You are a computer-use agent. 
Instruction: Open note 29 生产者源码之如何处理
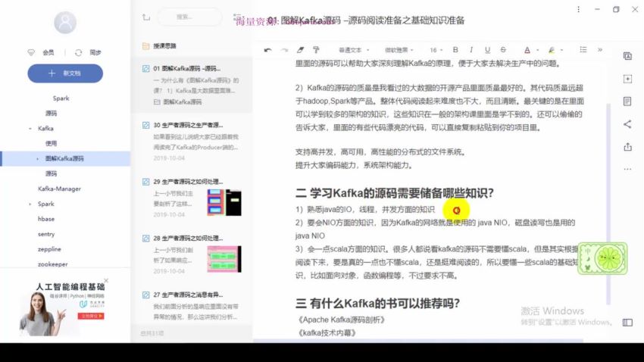192,198
